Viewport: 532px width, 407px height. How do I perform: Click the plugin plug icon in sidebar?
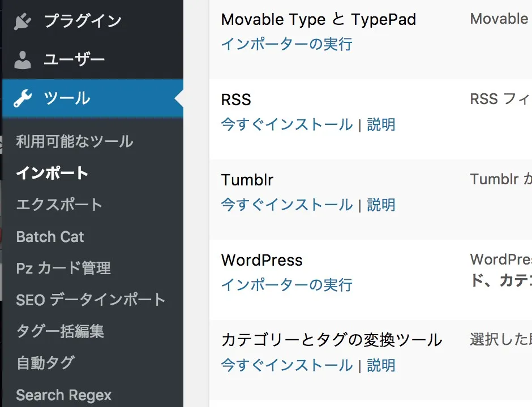tap(23, 21)
